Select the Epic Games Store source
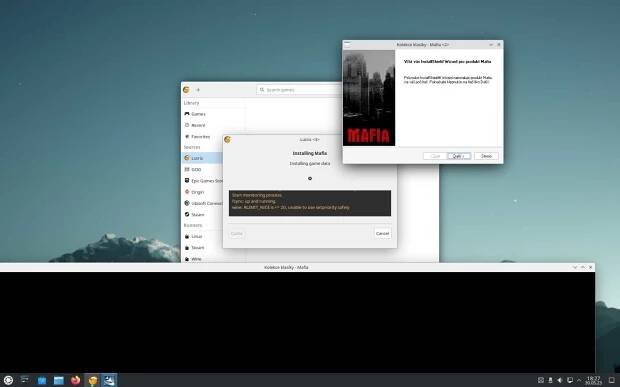The height and width of the screenshot is (387, 620). click(202, 181)
